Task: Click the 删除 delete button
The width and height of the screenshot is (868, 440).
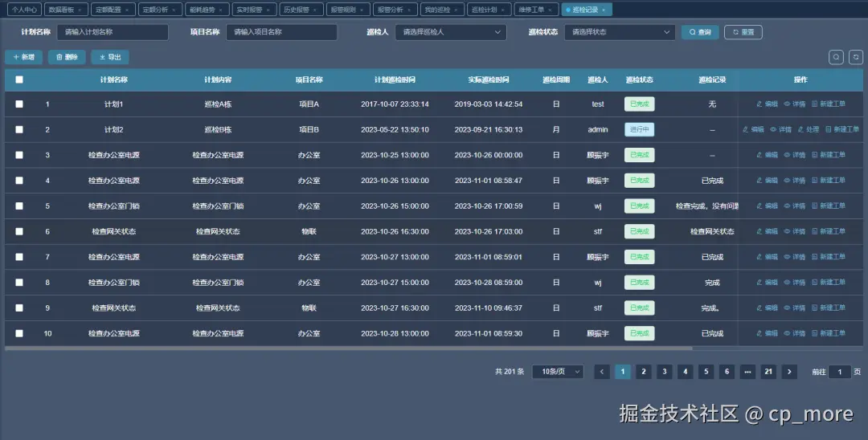Action: coord(67,57)
